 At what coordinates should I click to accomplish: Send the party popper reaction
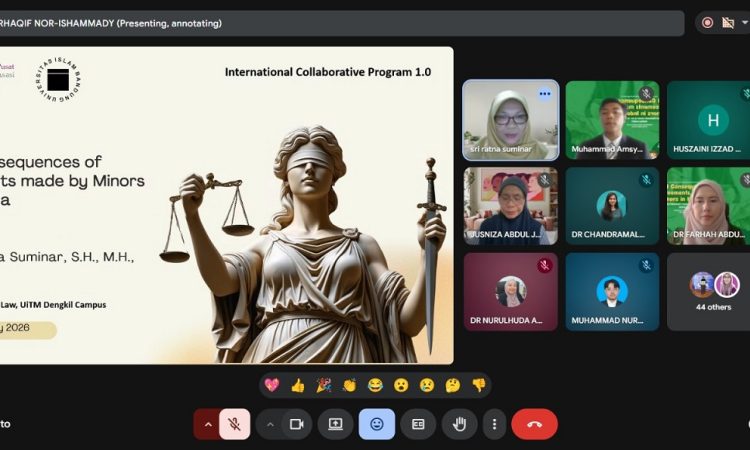point(323,385)
